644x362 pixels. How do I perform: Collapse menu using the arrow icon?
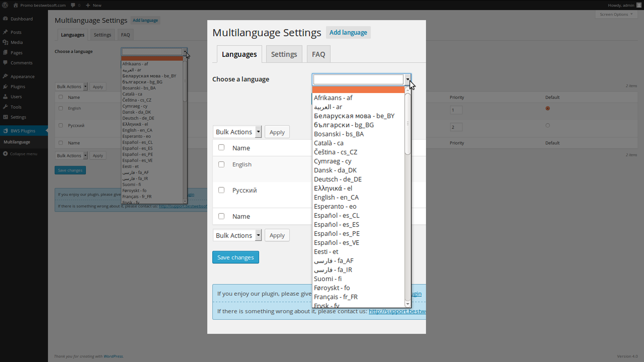(5, 154)
